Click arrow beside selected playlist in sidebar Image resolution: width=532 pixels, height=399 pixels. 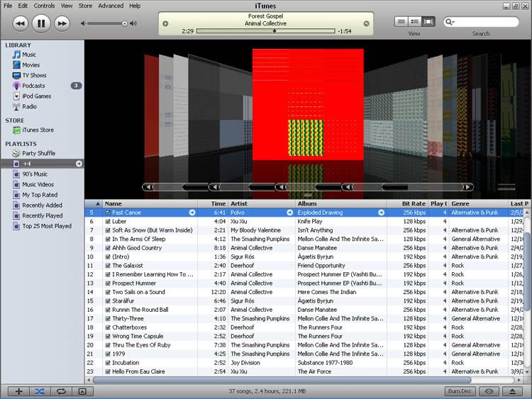point(79,164)
